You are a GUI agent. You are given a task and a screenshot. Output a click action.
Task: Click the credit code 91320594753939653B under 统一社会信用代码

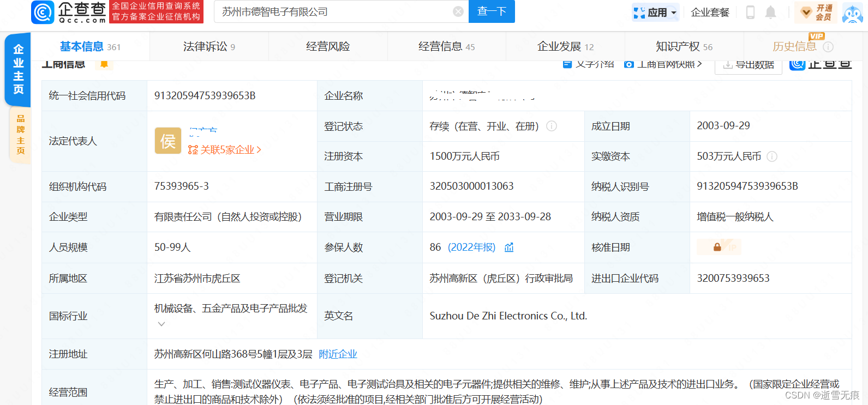[205, 95]
